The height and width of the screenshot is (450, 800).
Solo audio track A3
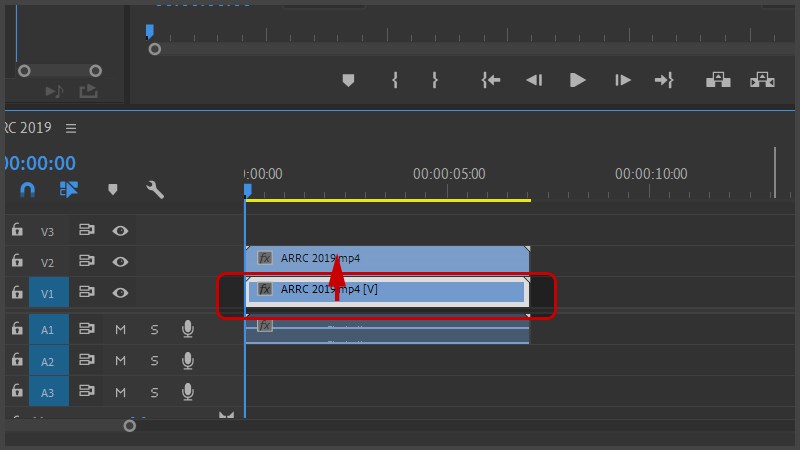[154, 392]
